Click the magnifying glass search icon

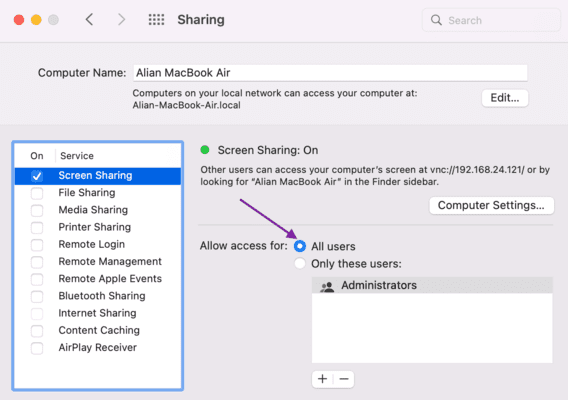click(436, 20)
